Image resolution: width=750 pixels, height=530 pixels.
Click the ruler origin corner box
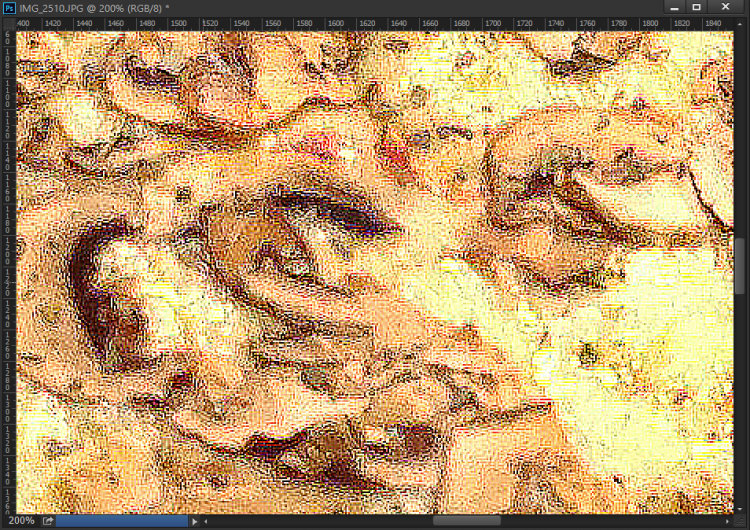tap(10, 23)
